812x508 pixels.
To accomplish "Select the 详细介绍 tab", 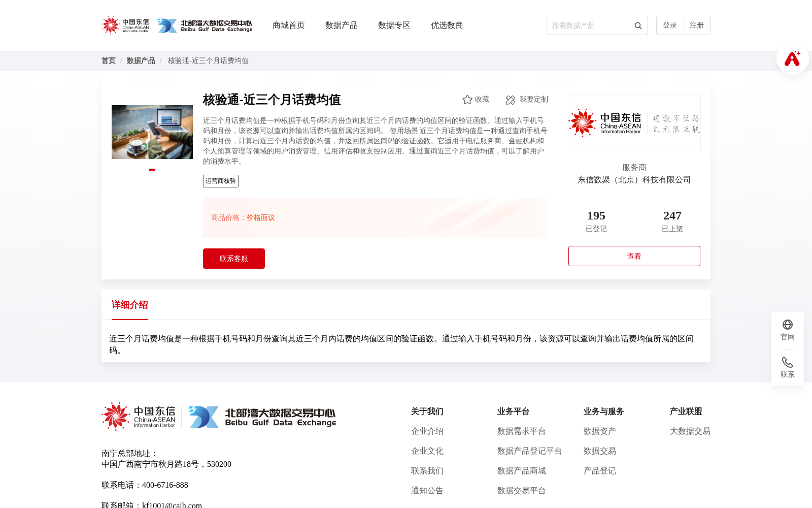I will coord(130,305).
